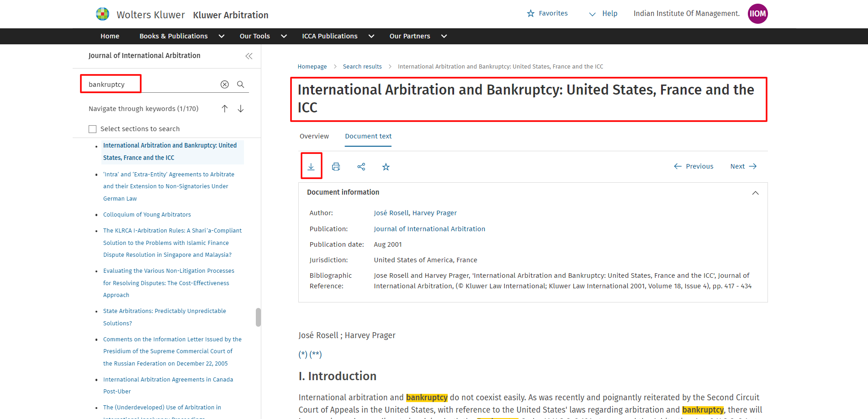Click 'Navigate through keywords (1/170)' text
Image resolution: width=868 pixels, height=419 pixels.
[143, 109]
